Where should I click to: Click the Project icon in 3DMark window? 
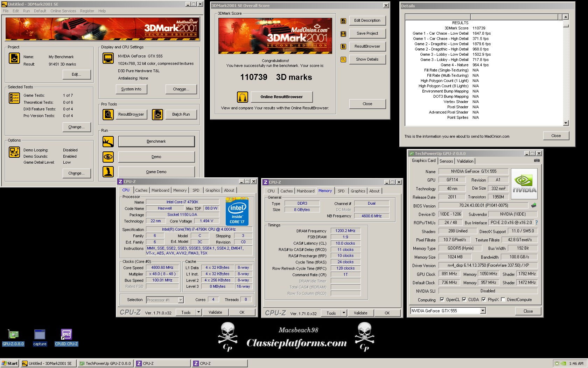tap(14, 58)
